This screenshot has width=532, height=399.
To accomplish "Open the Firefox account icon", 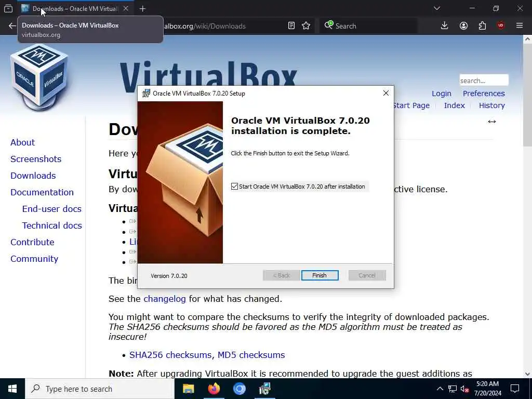I will coord(463,26).
